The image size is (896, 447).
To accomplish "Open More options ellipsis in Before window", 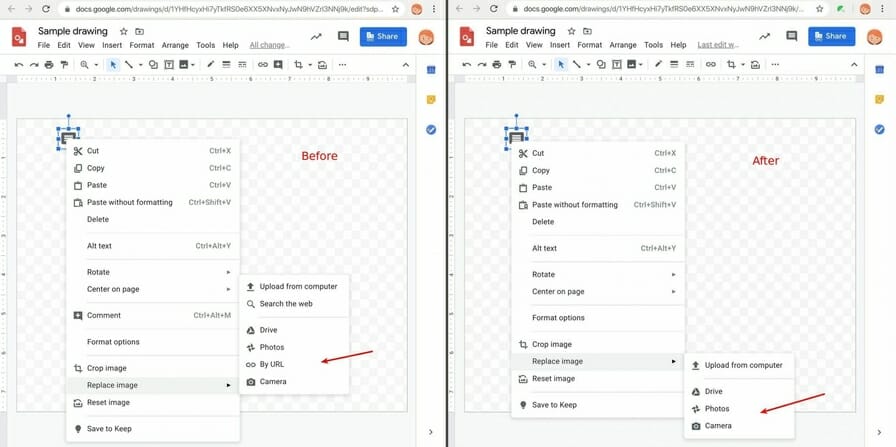I will tap(342, 65).
